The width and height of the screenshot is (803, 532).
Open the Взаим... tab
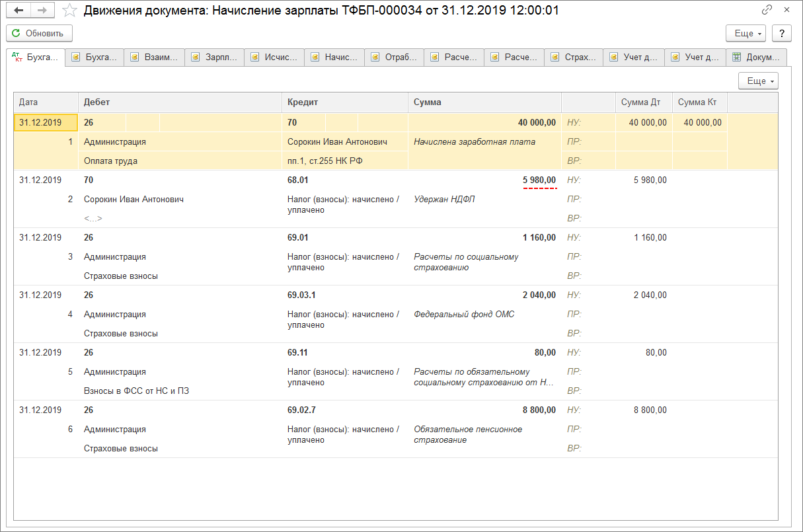[x=154, y=57]
